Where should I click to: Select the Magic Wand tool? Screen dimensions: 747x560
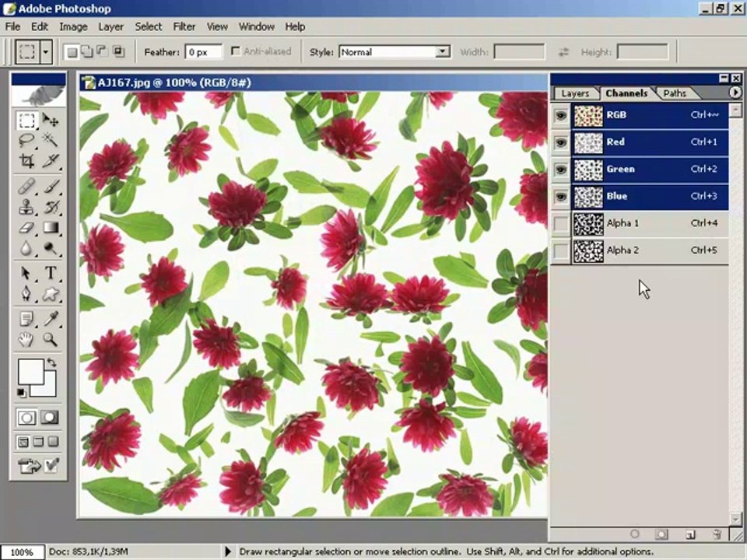click(51, 141)
